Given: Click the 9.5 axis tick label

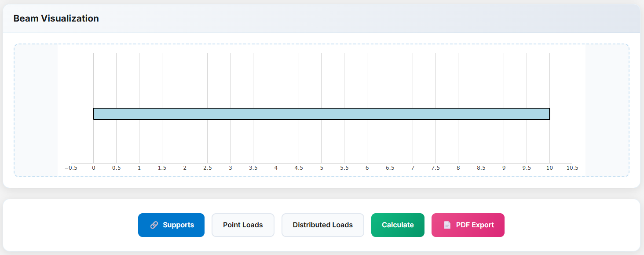Looking at the screenshot, I should coord(527,168).
